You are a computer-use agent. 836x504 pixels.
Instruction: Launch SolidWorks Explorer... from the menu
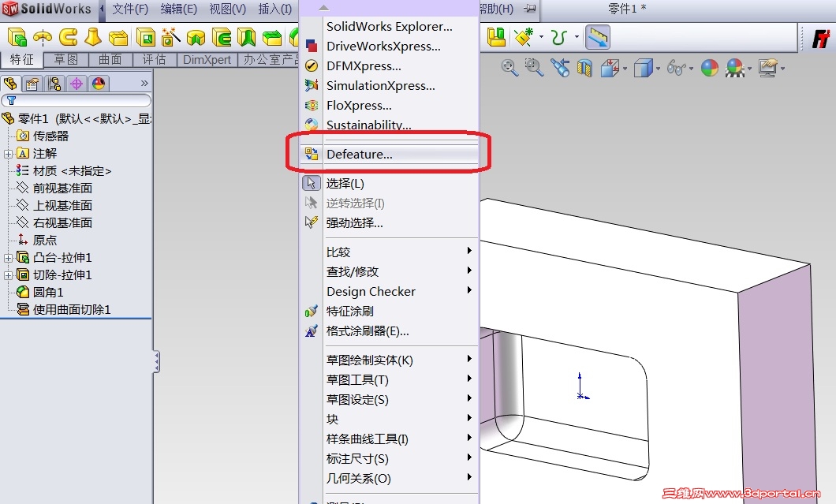click(x=389, y=27)
